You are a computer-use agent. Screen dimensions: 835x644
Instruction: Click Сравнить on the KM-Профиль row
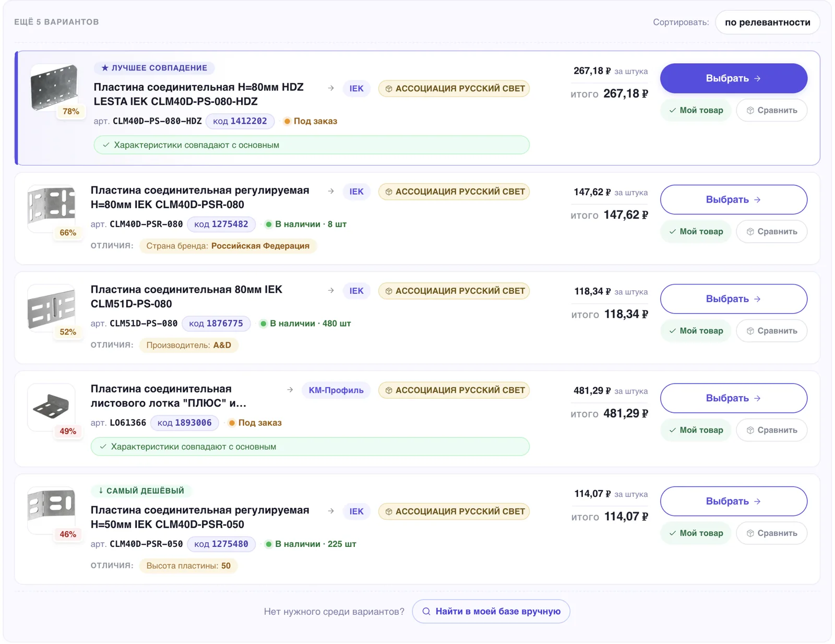[771, 430]
